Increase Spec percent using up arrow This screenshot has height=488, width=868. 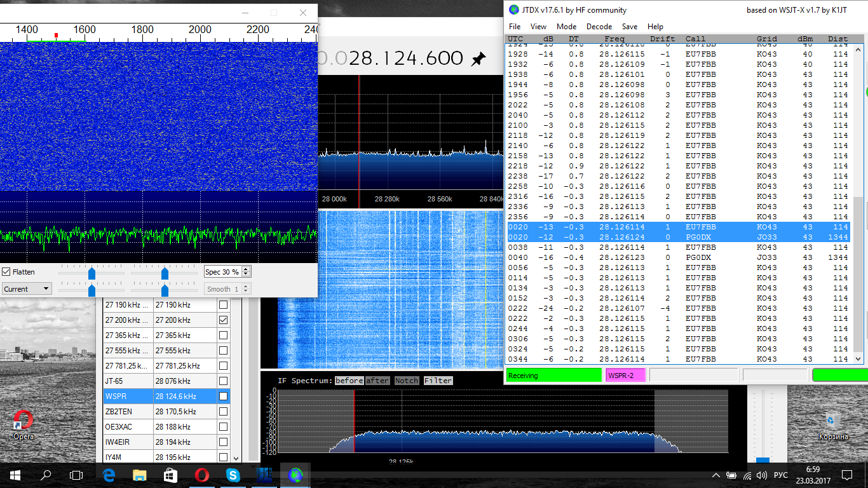(247, 269)
